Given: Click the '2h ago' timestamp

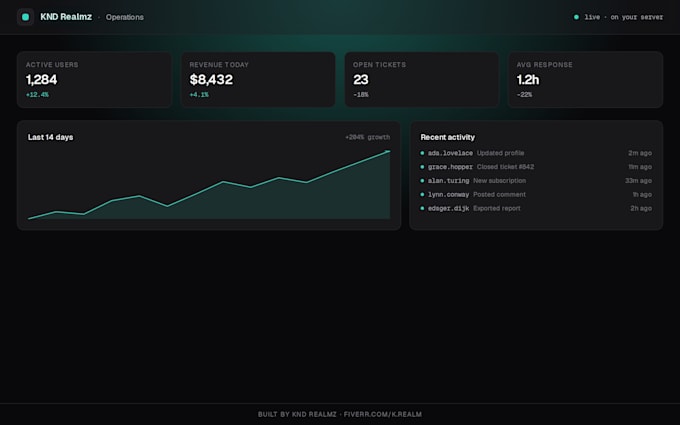Looking at the screenshot, I should tap(641, 209).
